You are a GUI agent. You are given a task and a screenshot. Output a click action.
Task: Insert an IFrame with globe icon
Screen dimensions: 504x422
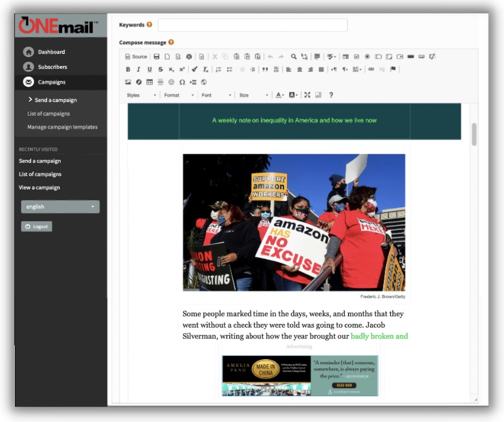coord(204,82)
